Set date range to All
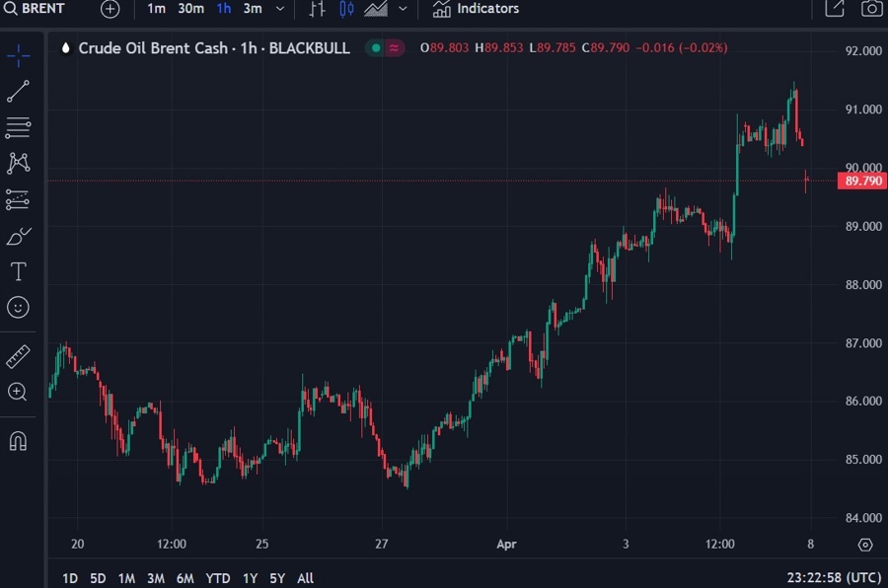 (x=305, y=578)
